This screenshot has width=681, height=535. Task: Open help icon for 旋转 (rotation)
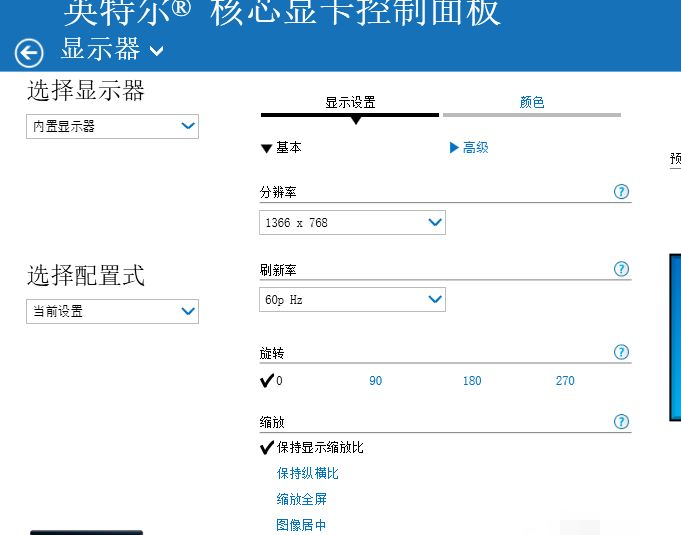tap(621, 352)
